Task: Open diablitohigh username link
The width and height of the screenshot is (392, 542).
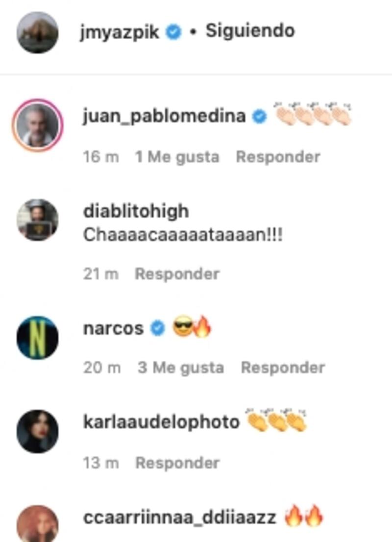Action: [x=136, y=211]
